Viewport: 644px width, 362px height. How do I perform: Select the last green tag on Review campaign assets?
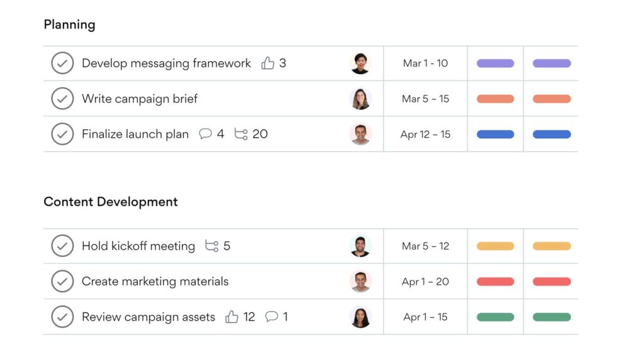coord(552,317)
